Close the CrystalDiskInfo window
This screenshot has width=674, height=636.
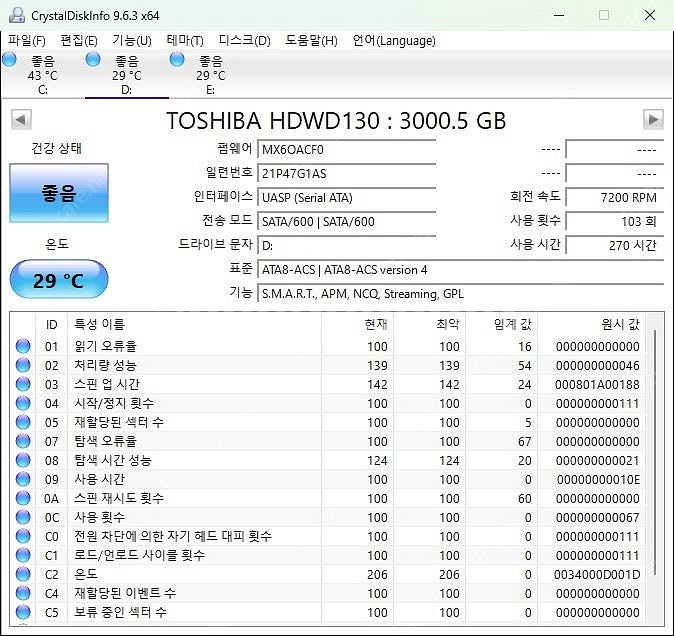click(649, 15)
